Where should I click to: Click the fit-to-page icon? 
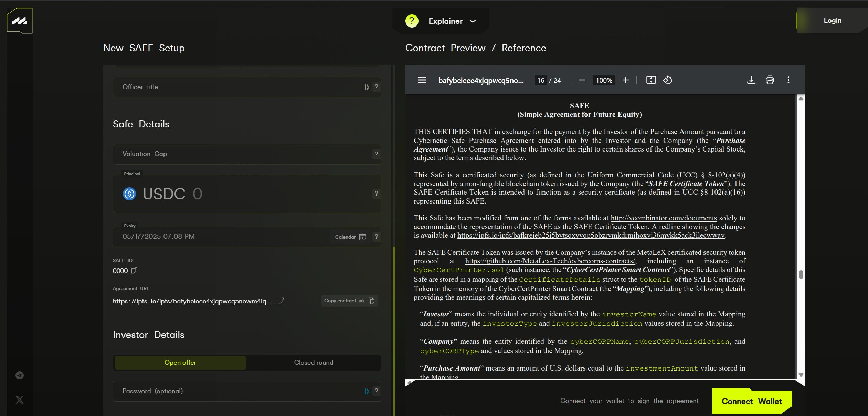tap(651, 80)
